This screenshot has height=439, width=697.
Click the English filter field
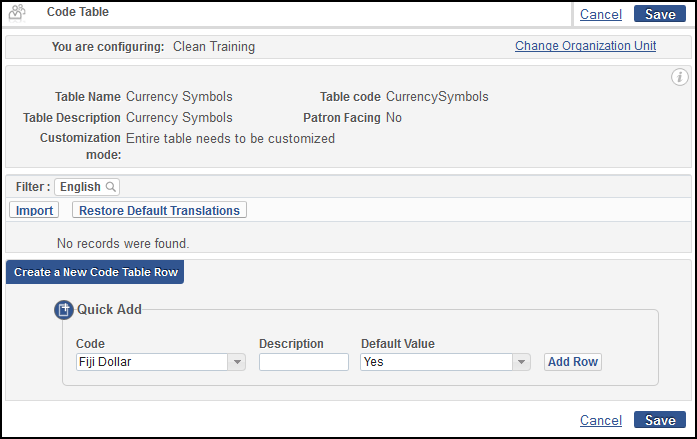coord(87,187)
